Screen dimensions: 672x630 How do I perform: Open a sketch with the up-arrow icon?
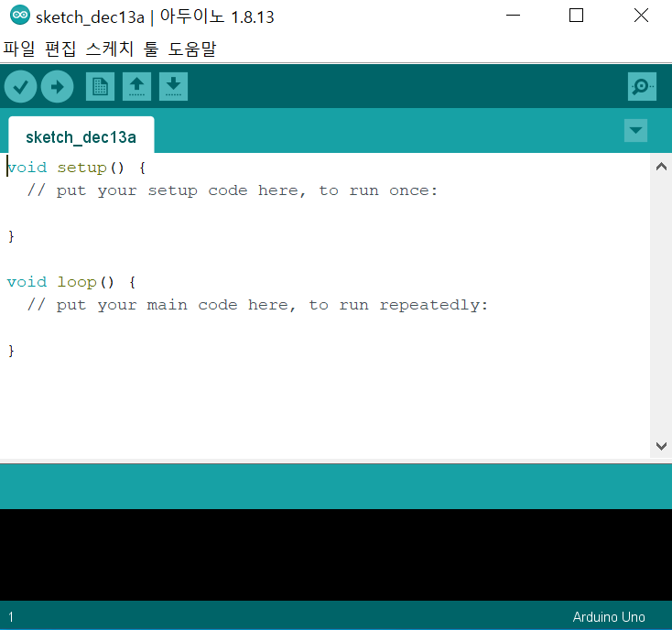(136, 87)
